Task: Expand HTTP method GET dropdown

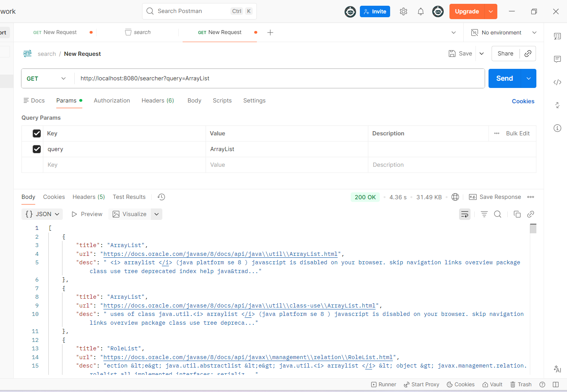Action: [x=46, y=78]
